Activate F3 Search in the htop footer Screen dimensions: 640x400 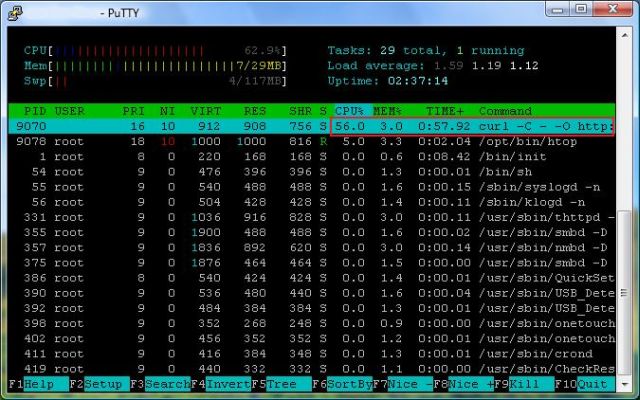(160, 384)
